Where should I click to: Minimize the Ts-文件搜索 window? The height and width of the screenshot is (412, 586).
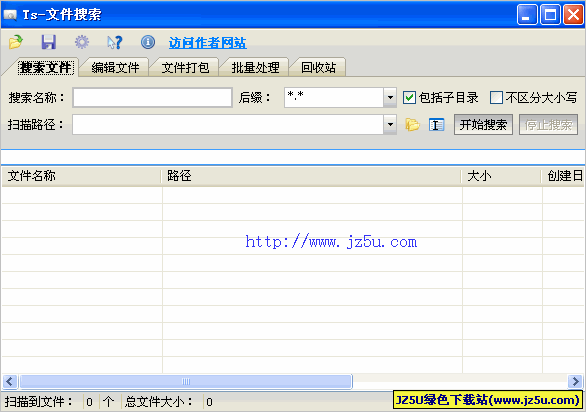(x=527, y=15)
